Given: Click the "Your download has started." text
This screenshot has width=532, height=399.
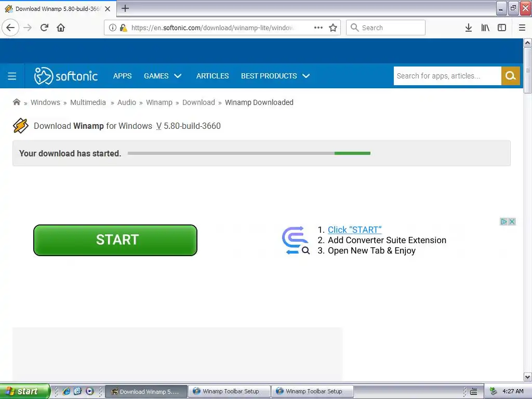Looking at the screenshot, I should (70, 153).
